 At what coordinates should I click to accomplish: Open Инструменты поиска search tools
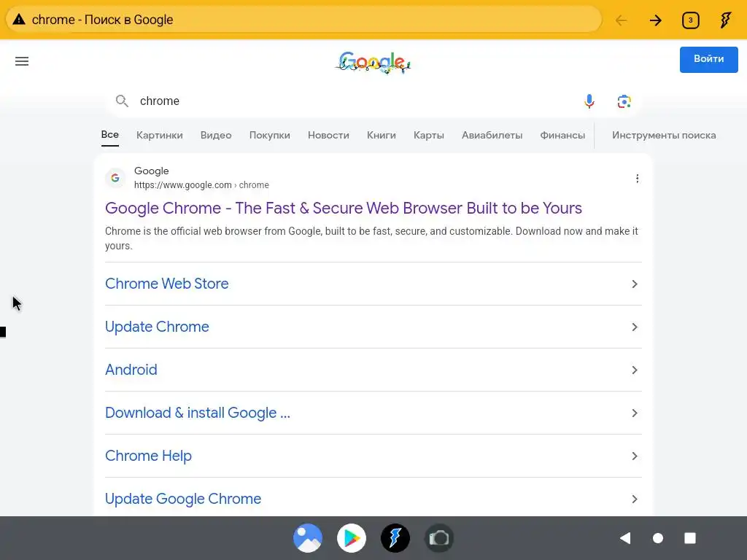(x=664, y=135)
